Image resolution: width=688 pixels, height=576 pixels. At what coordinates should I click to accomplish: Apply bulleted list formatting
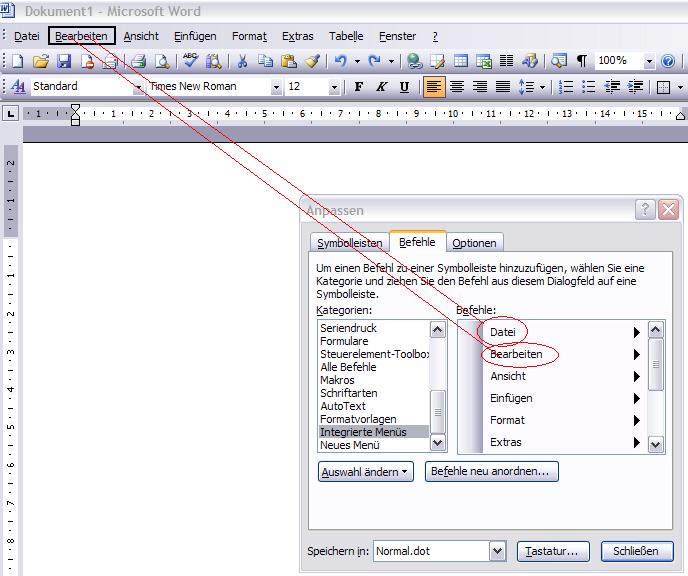pyautogui.click(x=589, y=86)
